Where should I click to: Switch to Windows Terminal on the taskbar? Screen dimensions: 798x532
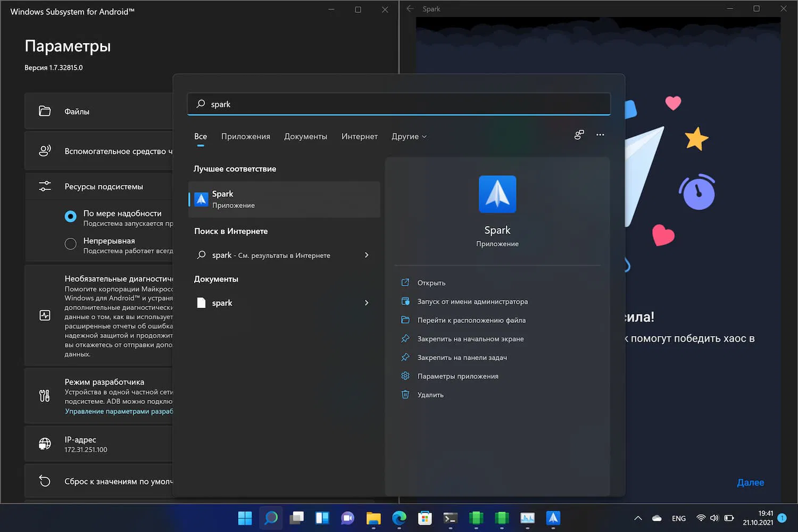coord(450,518)
